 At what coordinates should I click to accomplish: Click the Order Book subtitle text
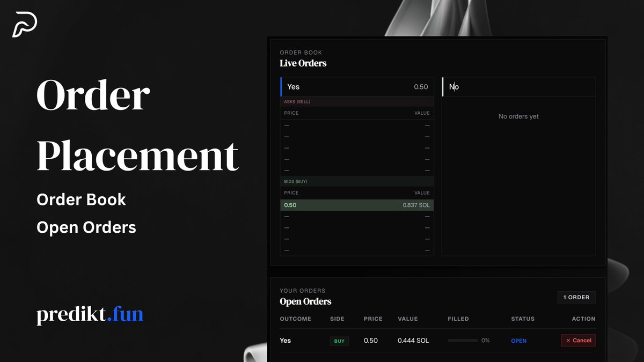coord(81,200)
